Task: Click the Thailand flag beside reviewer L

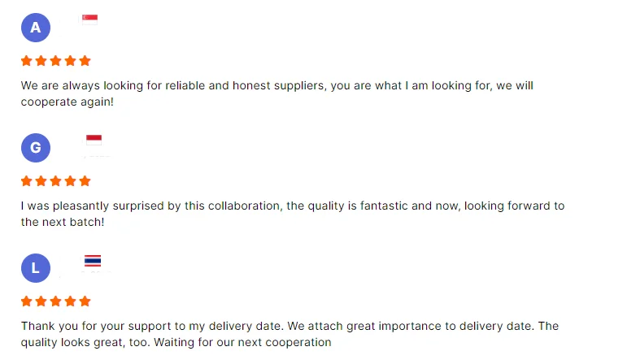Action: tap(93, 261)
